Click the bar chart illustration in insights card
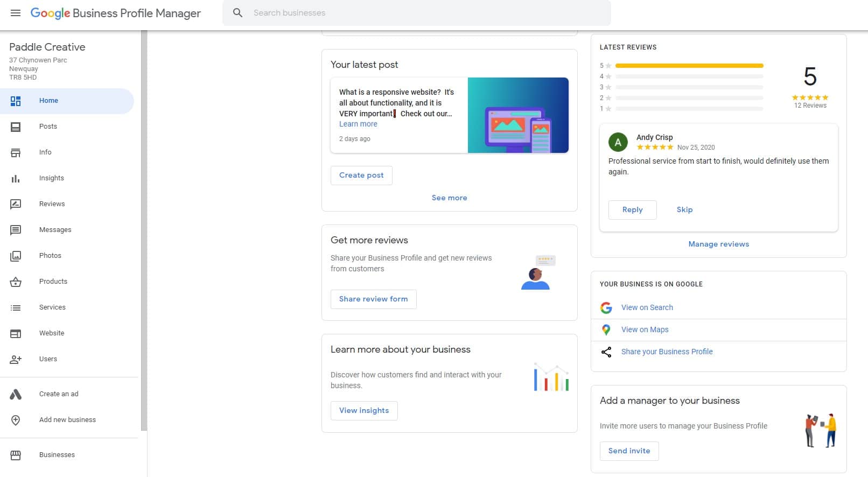This screenshot has height=477, width=868. point(551,377)
